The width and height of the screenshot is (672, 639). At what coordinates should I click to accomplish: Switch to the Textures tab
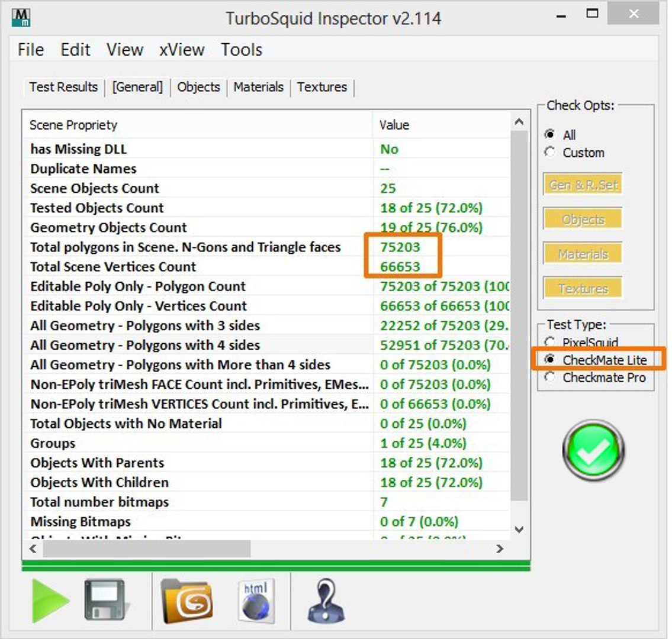(x=322, y=87)
